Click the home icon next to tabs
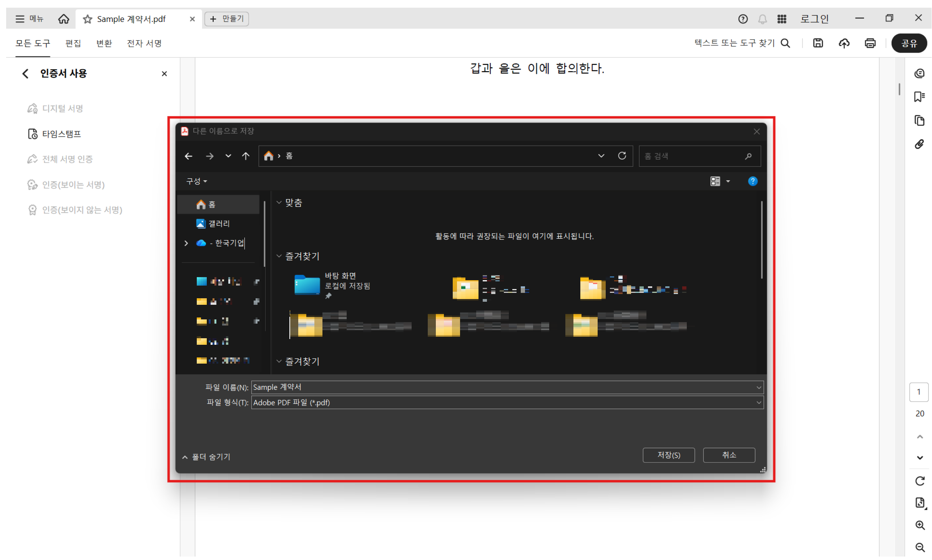This screenshot has width=932, height=560. (x=63, y=19)
